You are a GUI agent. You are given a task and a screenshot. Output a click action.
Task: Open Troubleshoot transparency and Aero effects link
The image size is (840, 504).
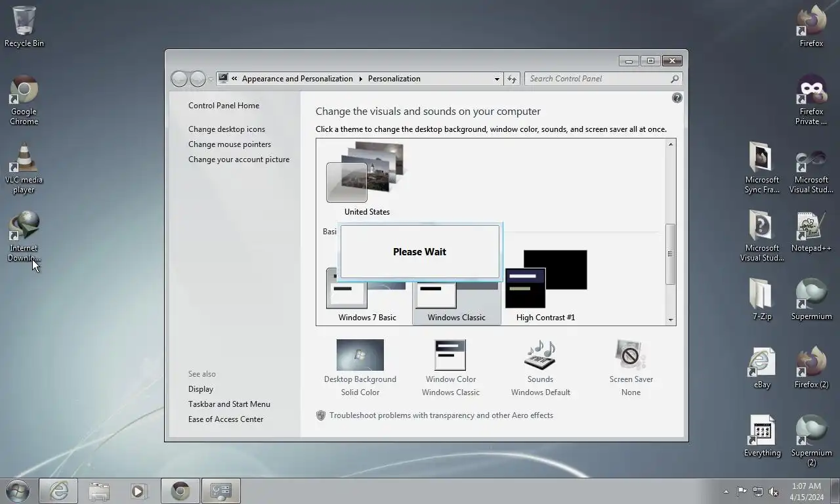pyautogui.click(x=441, y=415)
